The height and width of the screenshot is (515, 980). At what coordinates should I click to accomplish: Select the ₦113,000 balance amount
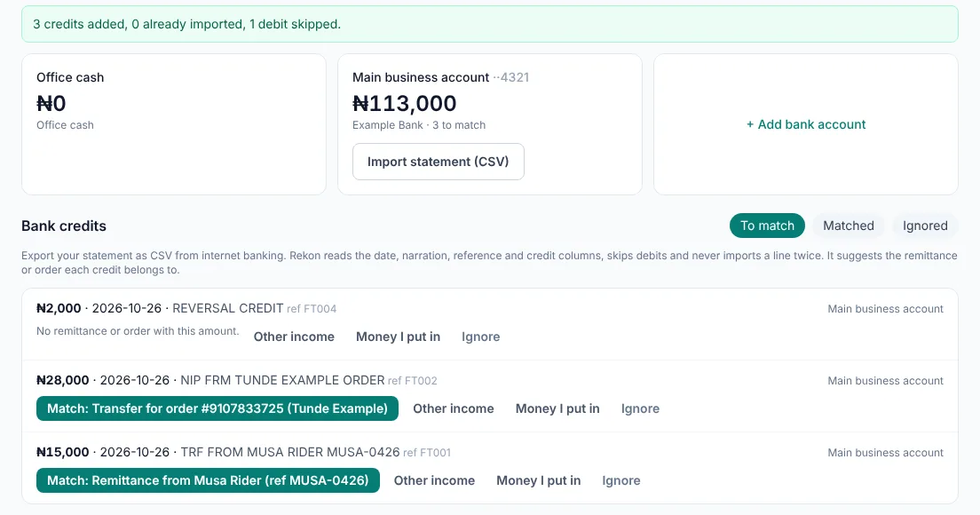[405, 103]
